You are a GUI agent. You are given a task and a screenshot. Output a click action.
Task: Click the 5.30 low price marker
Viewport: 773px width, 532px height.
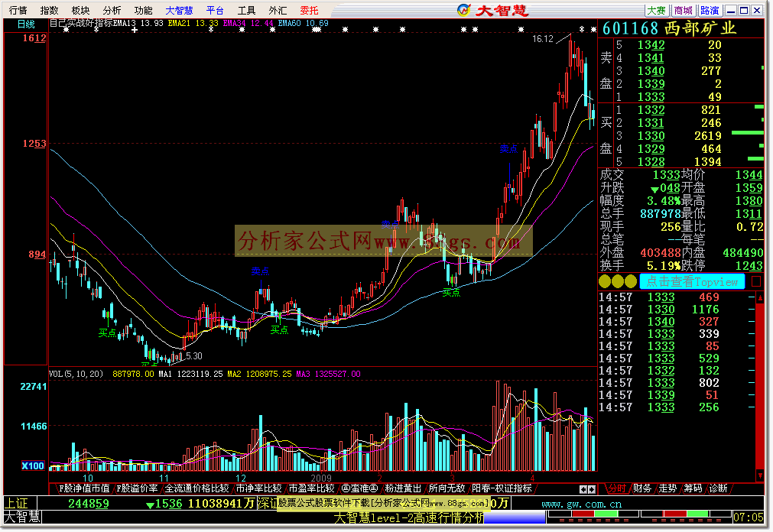194,355
